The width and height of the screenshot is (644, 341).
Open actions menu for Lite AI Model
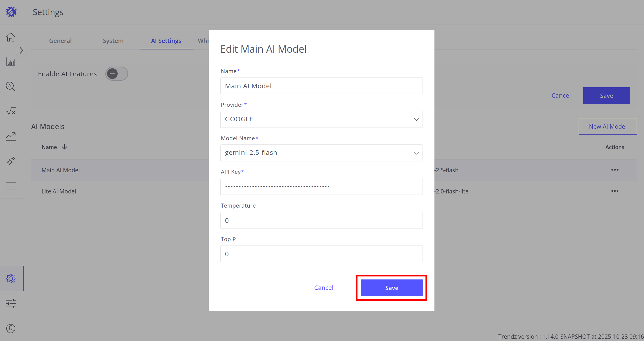pyautogui.click(x=615, y=191)
